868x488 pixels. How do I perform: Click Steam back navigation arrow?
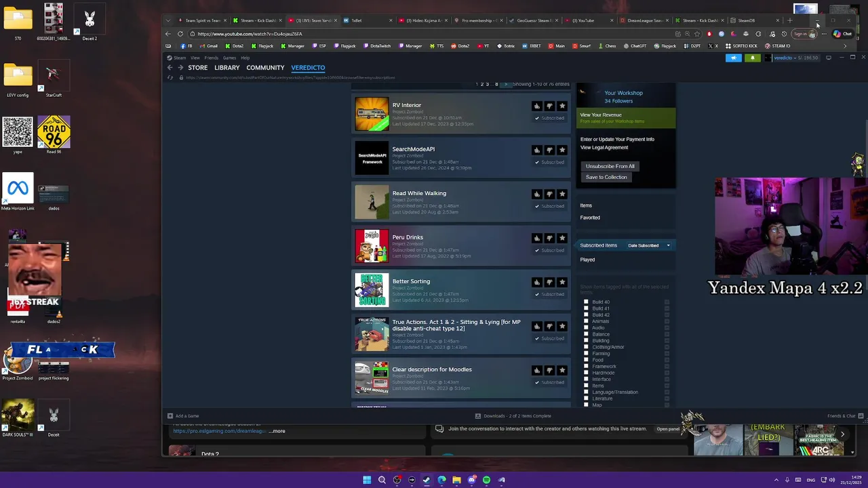[170, 68]
